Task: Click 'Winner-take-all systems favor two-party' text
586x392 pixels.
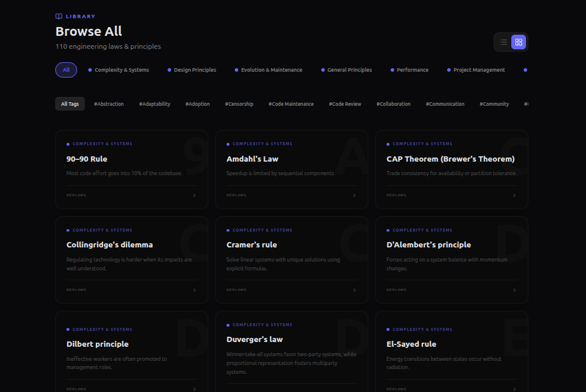Action: (x=291, y=363)
